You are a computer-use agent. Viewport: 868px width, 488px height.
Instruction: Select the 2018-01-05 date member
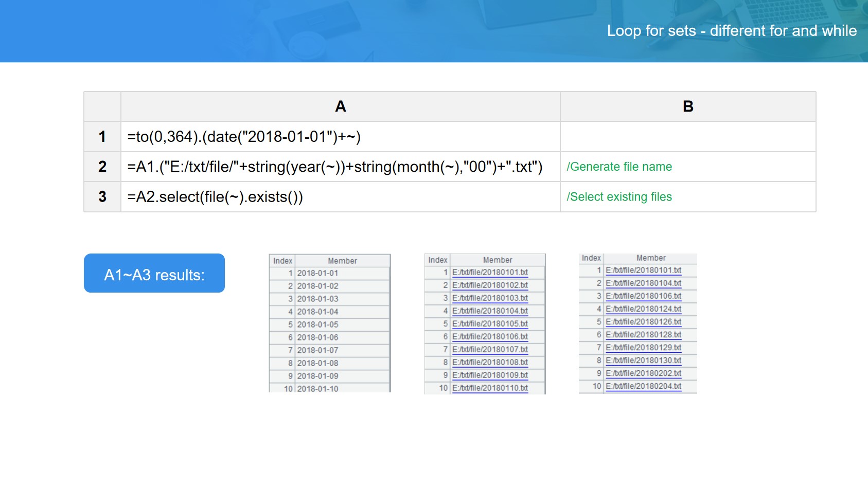tap(317, 324)
